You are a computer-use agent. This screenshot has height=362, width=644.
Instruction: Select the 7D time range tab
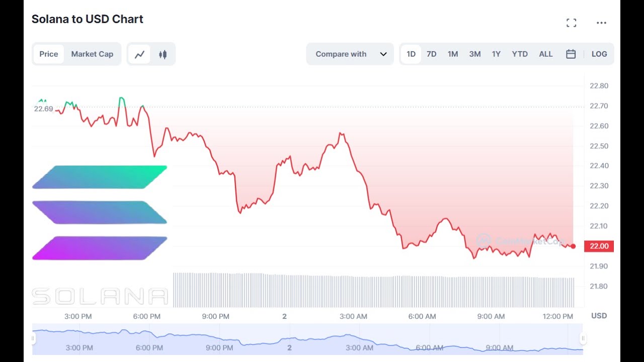pos(431,54)
